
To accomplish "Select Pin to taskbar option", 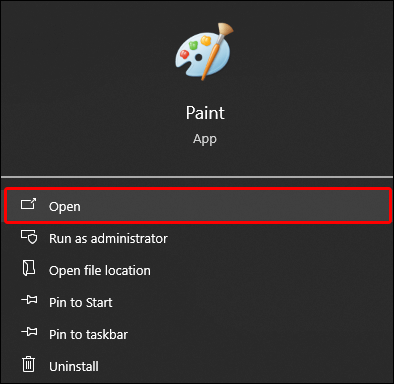I will [88, 334].
